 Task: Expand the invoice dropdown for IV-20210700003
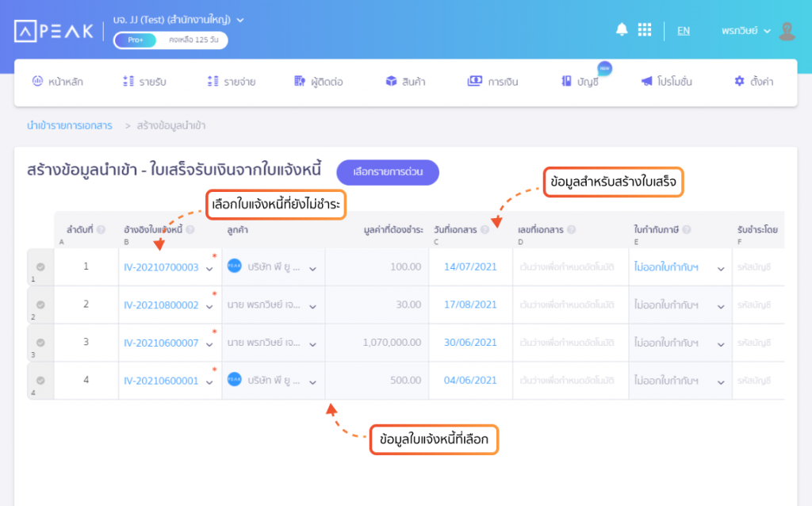click(x=209, y=269)
